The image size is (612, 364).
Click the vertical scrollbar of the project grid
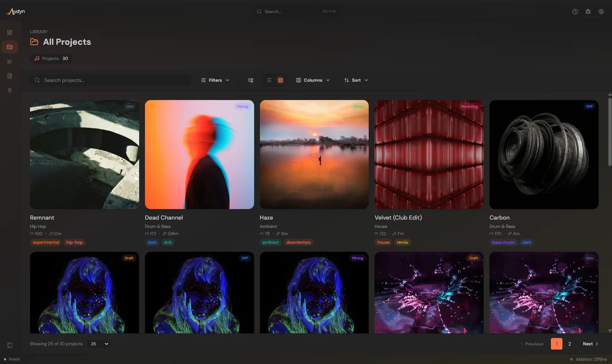click(x=610, y=132)
